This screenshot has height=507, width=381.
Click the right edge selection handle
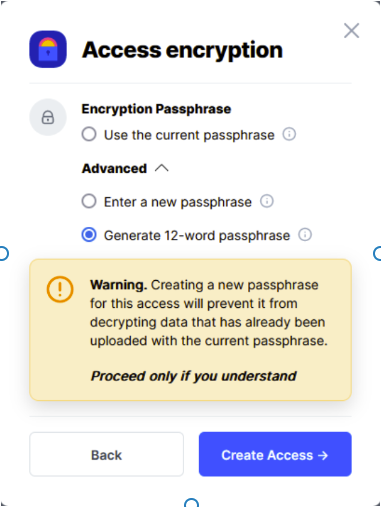click(377, 254)
